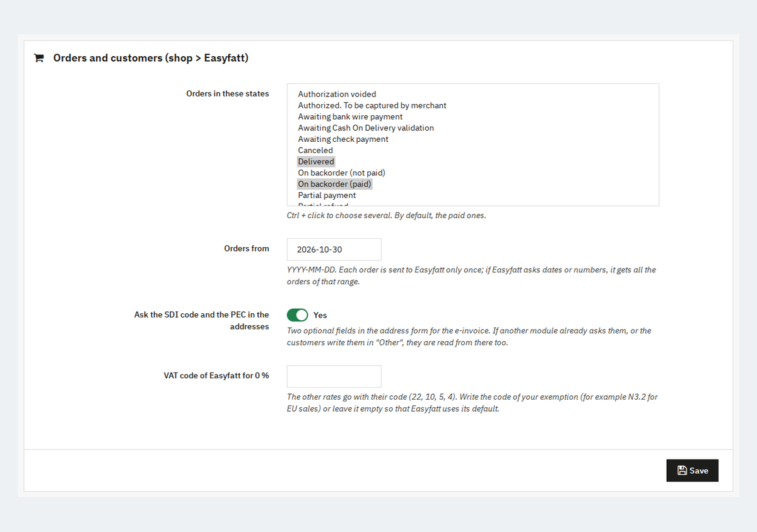Select 'Awaiting bank wire payment' state

[350, 117]
